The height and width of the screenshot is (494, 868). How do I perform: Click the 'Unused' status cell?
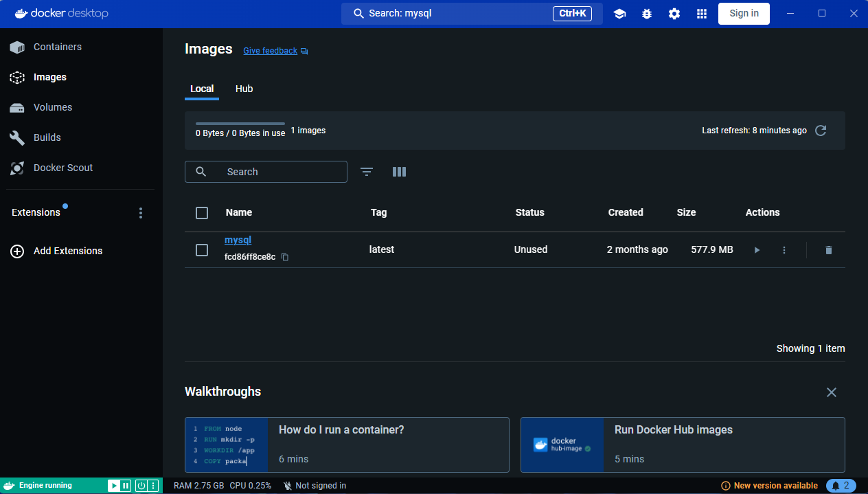point(531,249)
